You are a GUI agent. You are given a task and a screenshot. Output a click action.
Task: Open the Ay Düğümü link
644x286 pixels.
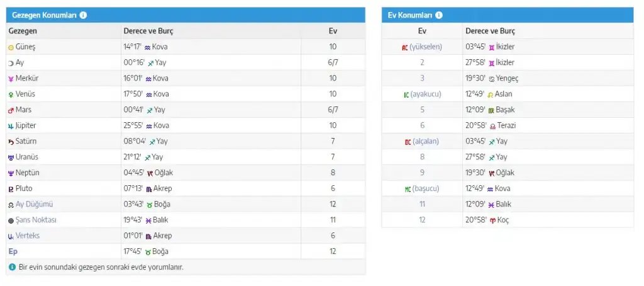coord(35,204)
